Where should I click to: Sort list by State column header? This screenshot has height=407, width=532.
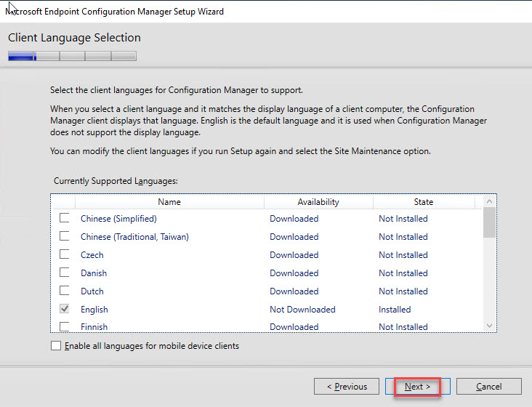pyautogui.click(x=423, y=202)
